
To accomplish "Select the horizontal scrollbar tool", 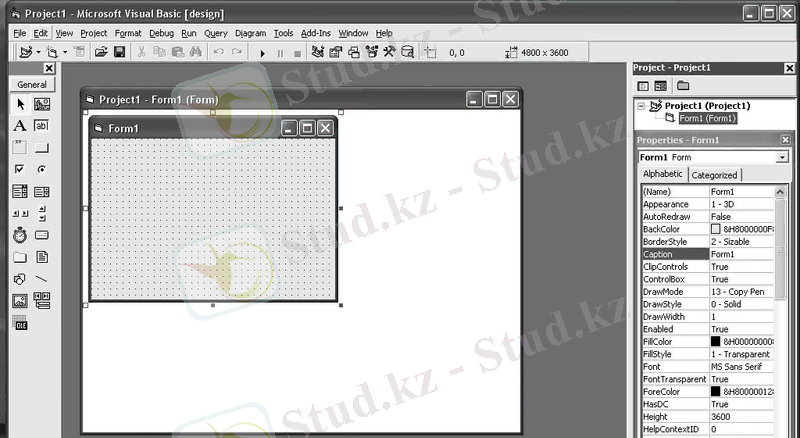I will click(x=20, y=213).
